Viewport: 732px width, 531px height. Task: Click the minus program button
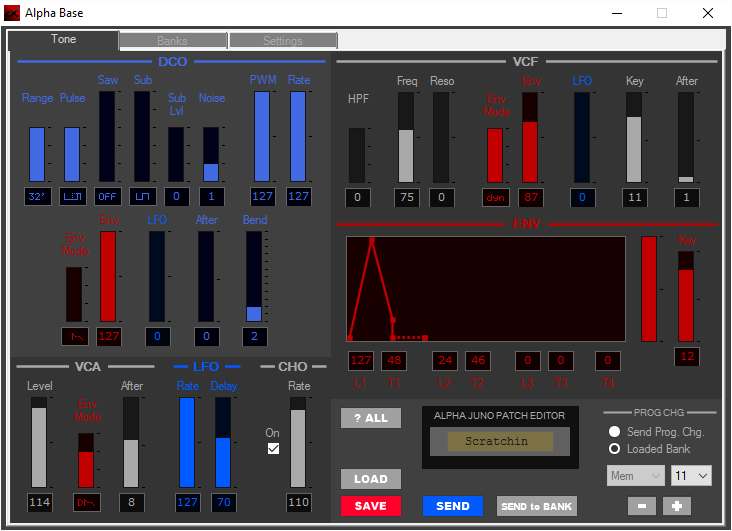pyautogui.click(x=642, y=506)
